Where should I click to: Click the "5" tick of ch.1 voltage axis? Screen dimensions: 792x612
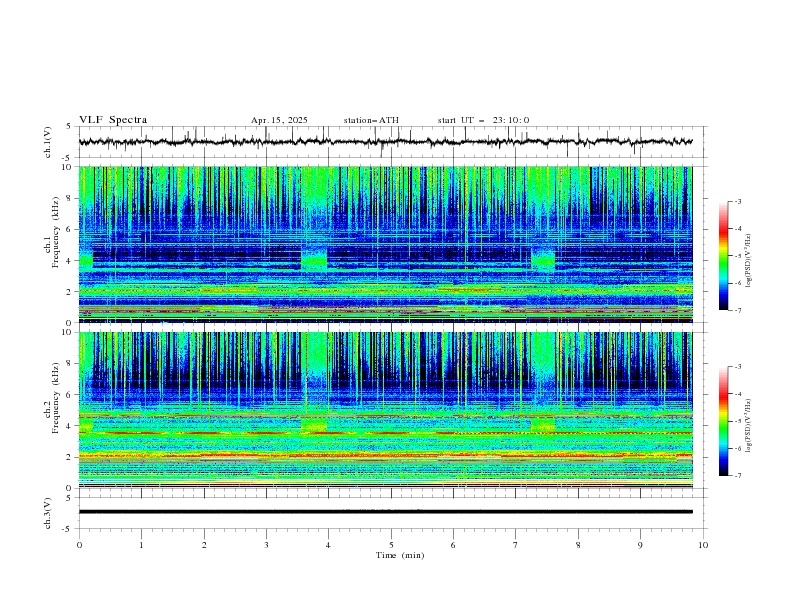pos(70,126)
